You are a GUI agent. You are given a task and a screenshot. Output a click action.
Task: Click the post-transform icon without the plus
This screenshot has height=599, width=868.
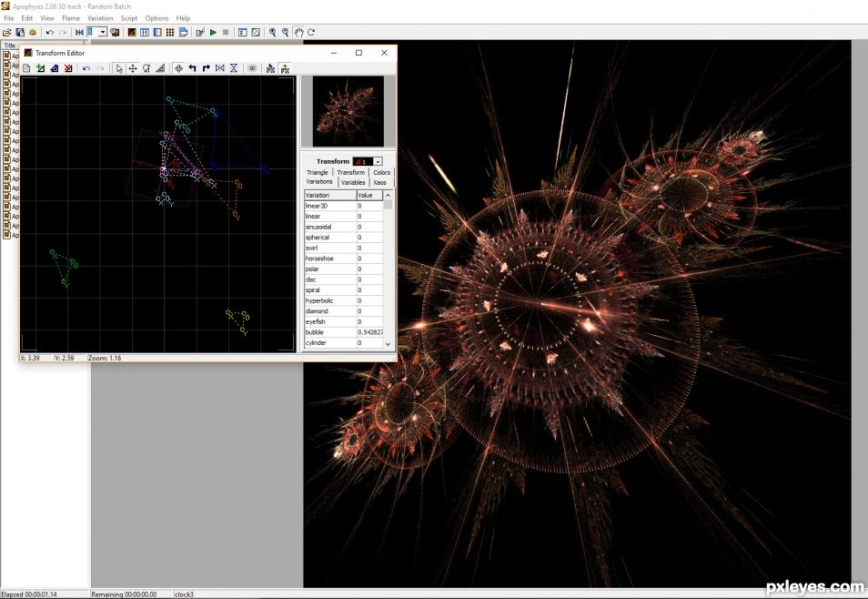(270, 68)
